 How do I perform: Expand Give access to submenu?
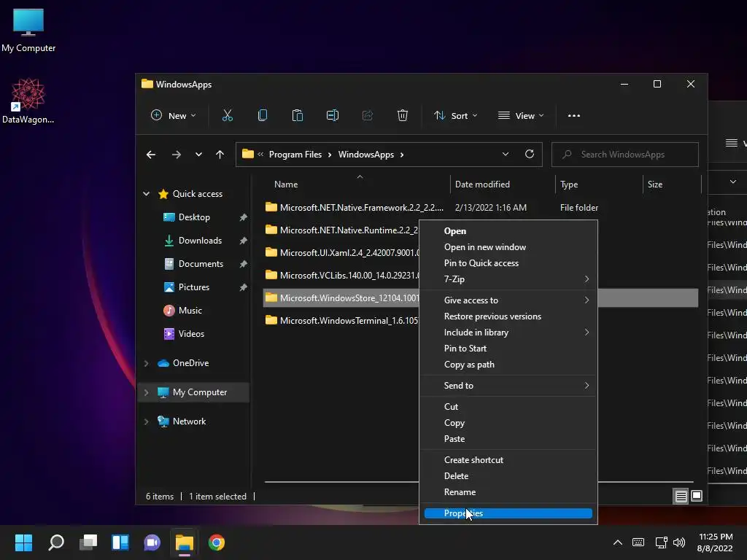pos(508,300)
